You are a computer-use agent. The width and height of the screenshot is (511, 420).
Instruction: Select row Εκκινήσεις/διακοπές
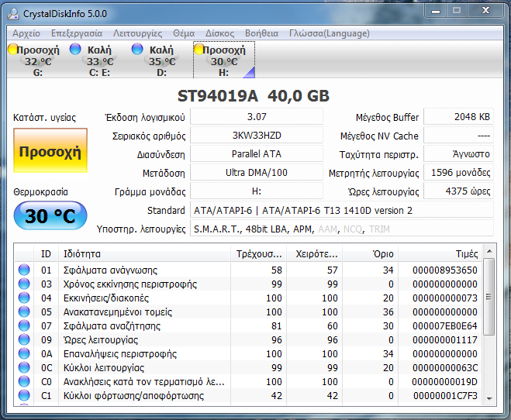pyautogui.click(x=249, y=298)
